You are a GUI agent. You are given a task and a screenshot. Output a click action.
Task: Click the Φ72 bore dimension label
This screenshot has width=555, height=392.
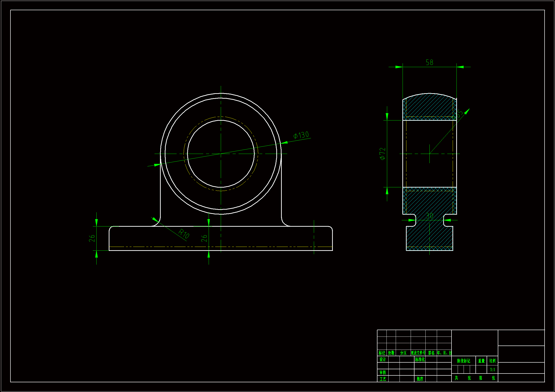(x=382, y=154)
